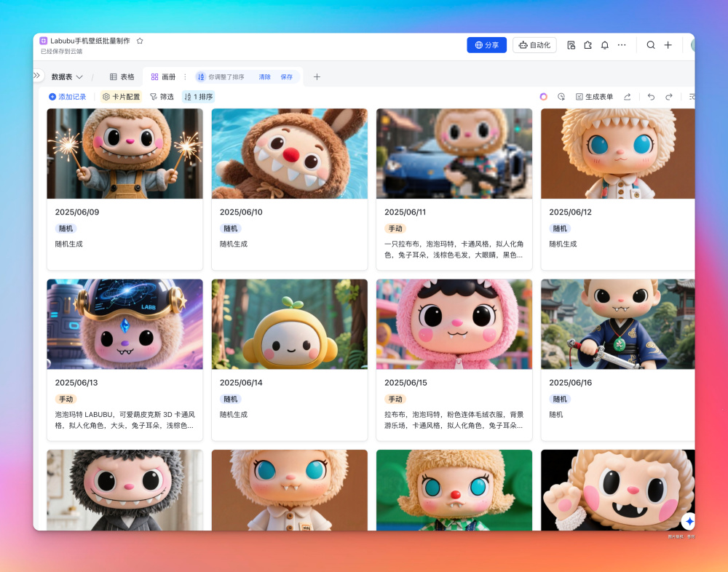Open the three-dot more menu in the header
Image resolution: width=728 pixels, height=572 pixels.
click(x=622, y=45)
